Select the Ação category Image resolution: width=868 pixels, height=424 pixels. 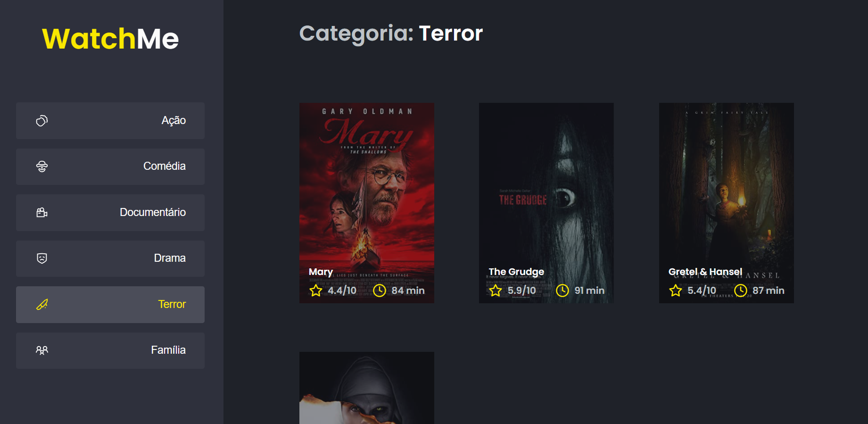point(110,121)
